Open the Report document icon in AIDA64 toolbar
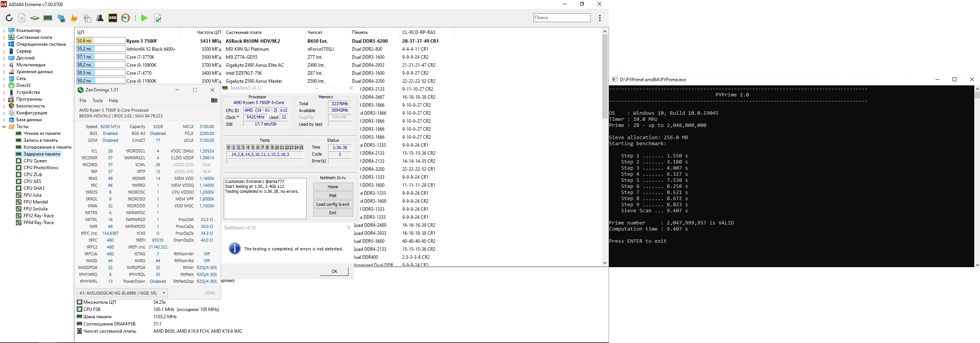 pos(22,18)
